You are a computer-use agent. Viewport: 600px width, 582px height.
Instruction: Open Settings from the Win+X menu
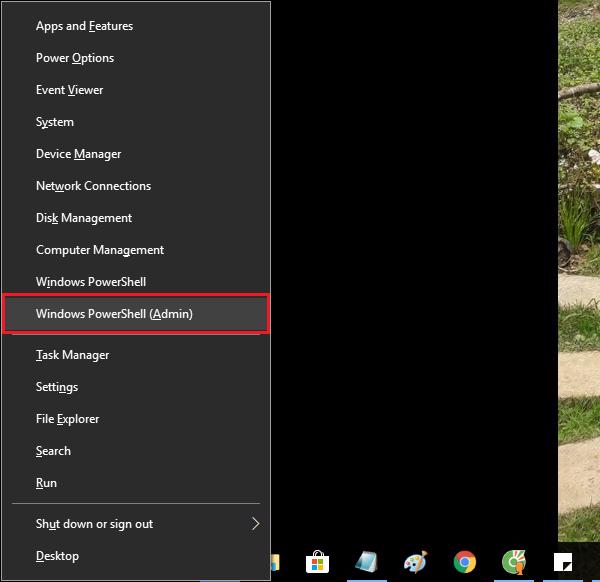pos(57,387)
